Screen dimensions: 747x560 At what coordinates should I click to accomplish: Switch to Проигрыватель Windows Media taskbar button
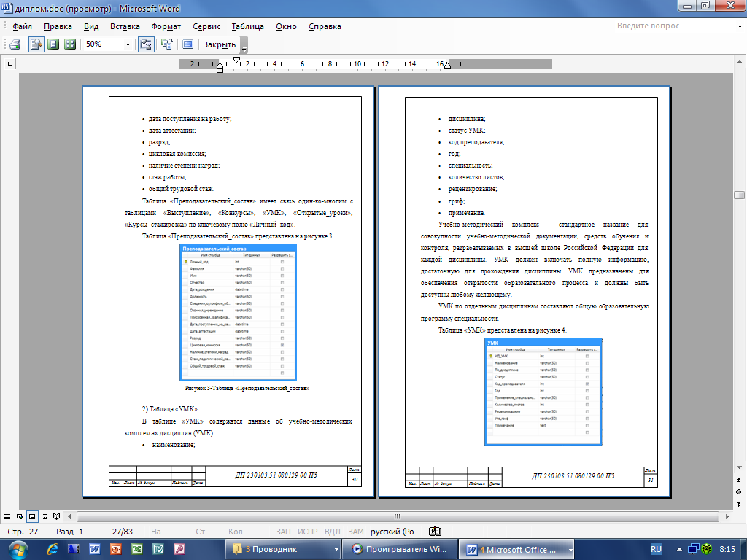(399, 549)
